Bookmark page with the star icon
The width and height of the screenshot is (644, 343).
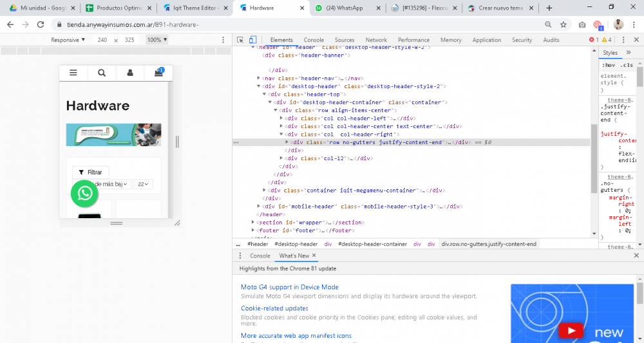[x=563, y=24]
